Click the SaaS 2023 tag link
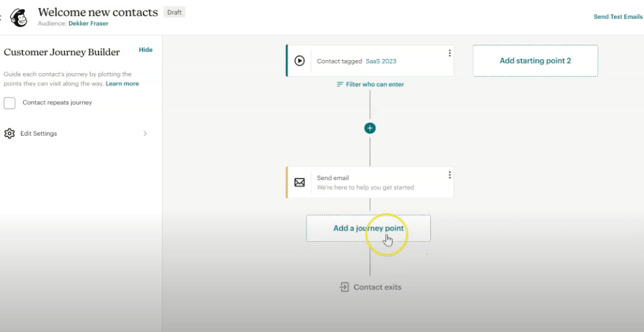The image size is (644, 332). click(x=381, y=61)
